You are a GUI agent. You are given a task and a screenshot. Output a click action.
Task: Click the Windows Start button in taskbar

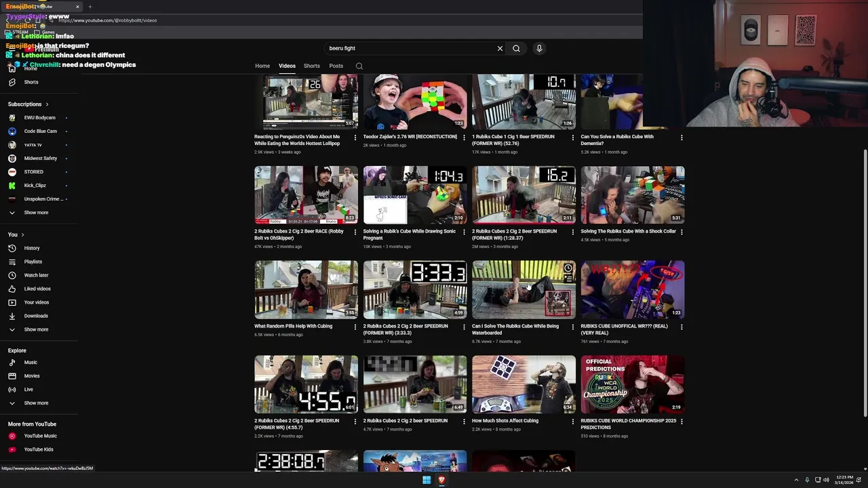[427, 480]
